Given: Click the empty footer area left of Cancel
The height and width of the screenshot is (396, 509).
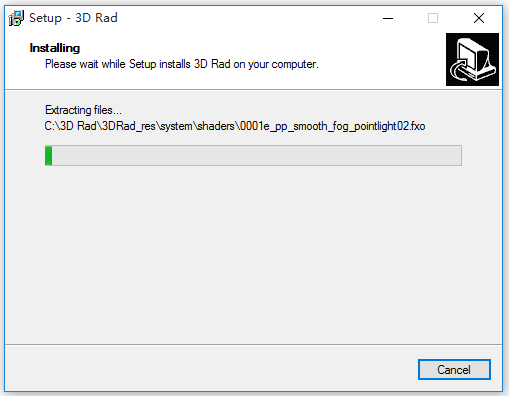Looking at the screenshot, I should click(210, 369).
